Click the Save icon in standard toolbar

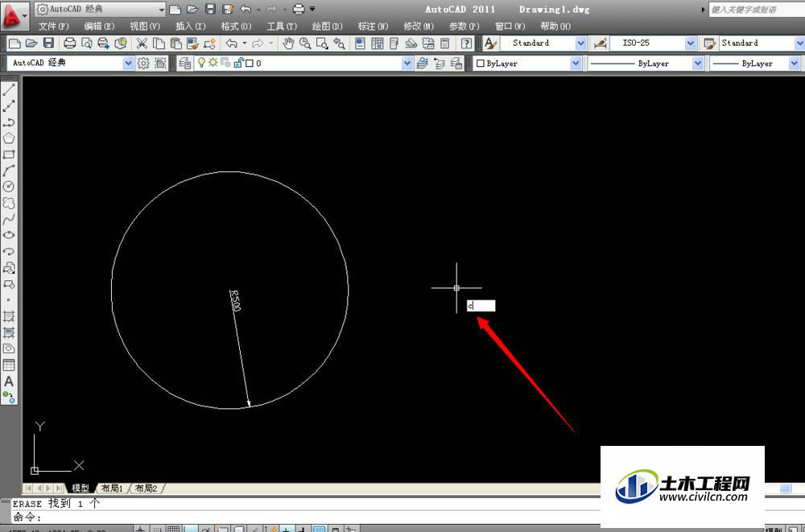coord(48,43)
